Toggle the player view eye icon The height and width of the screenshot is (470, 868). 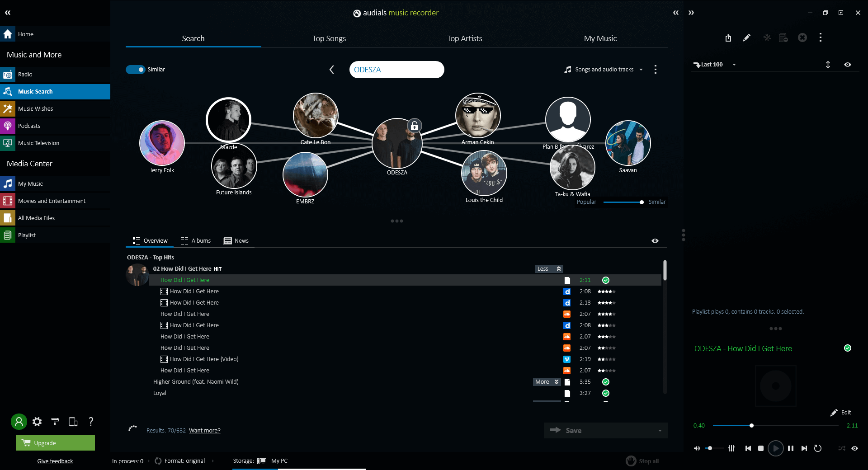pyautogui.click(x=854, y=448)
